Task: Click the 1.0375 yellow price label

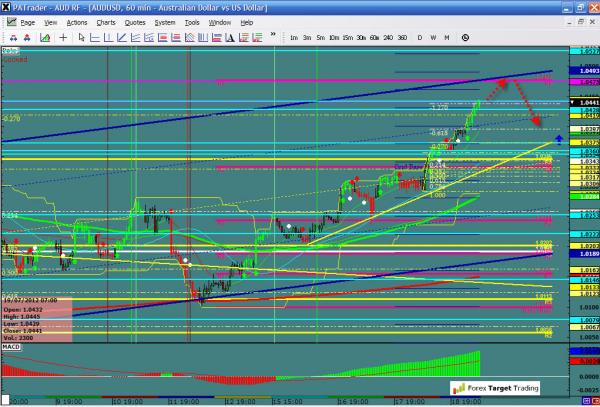Action: [x=584, y=142]
